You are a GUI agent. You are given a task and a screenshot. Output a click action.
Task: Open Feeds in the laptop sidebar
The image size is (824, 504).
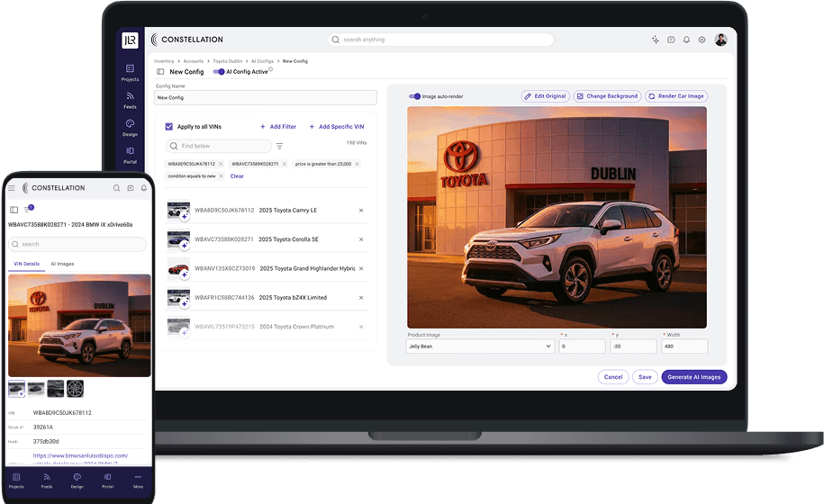point(130,100)
